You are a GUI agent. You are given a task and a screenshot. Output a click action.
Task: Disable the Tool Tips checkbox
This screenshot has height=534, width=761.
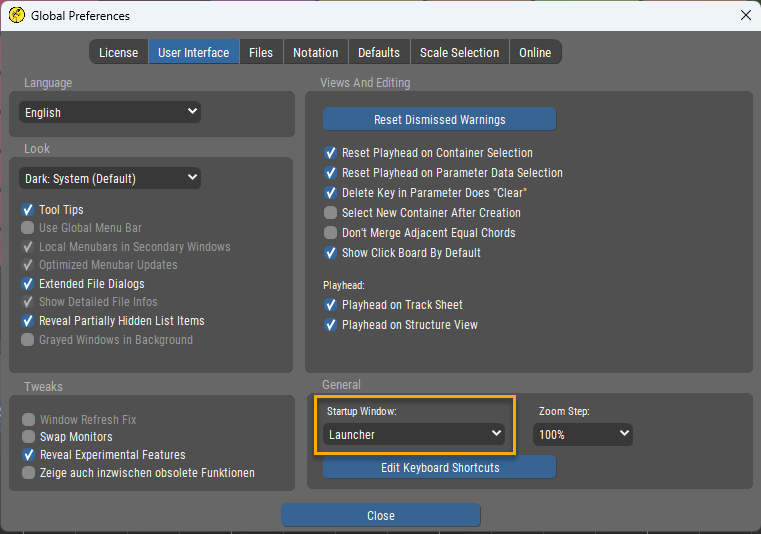(29, 210)
